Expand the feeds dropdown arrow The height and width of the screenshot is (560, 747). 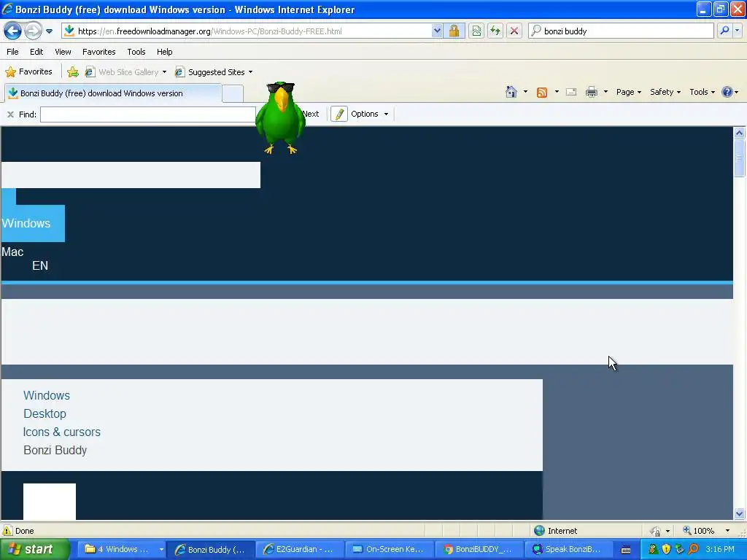557,92
